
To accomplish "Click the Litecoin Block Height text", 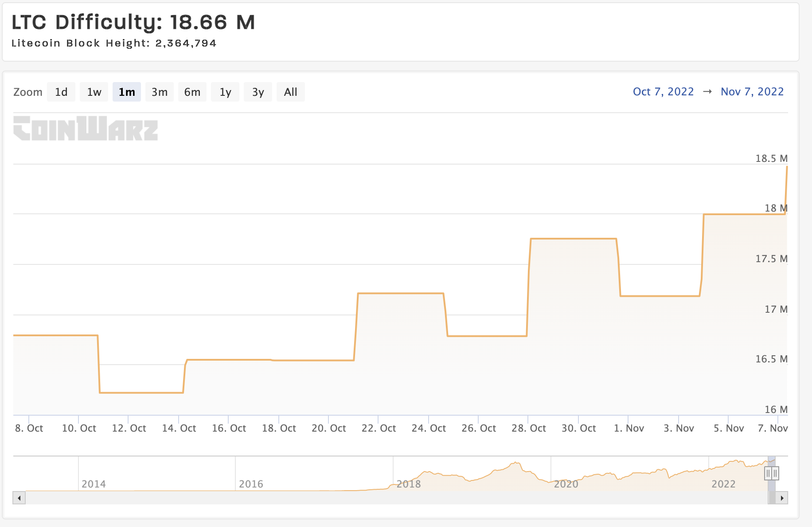I will [114, 43].
